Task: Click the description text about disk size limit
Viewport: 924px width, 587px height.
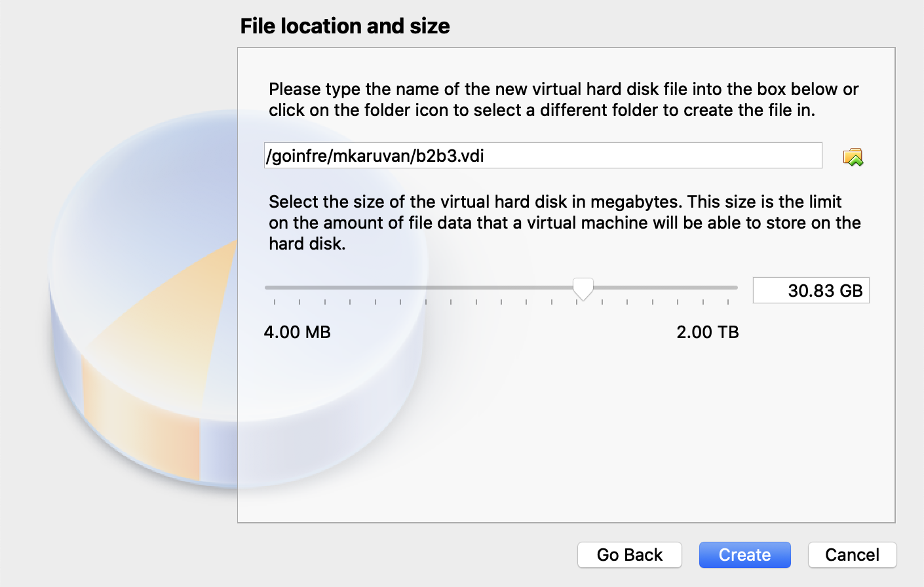Action: 565,223
